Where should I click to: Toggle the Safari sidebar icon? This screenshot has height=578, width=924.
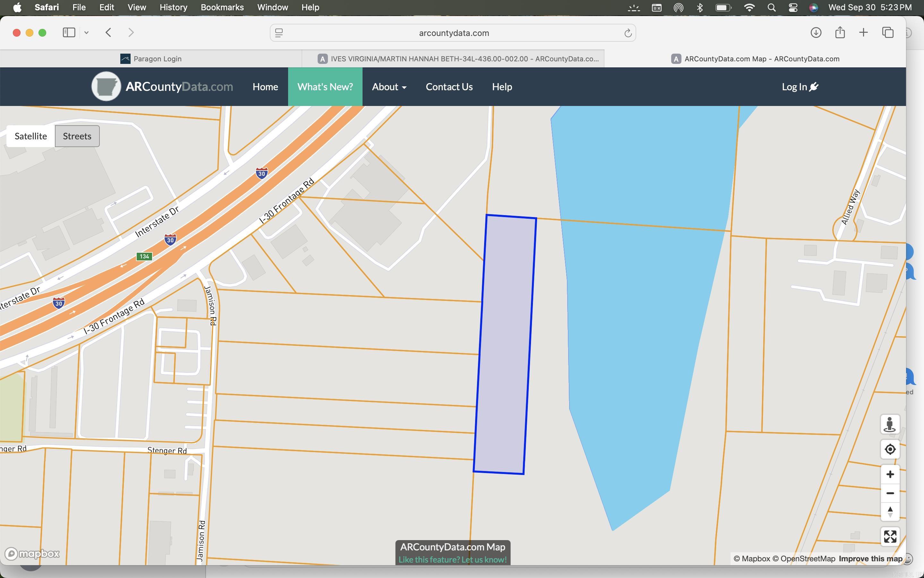69,32
